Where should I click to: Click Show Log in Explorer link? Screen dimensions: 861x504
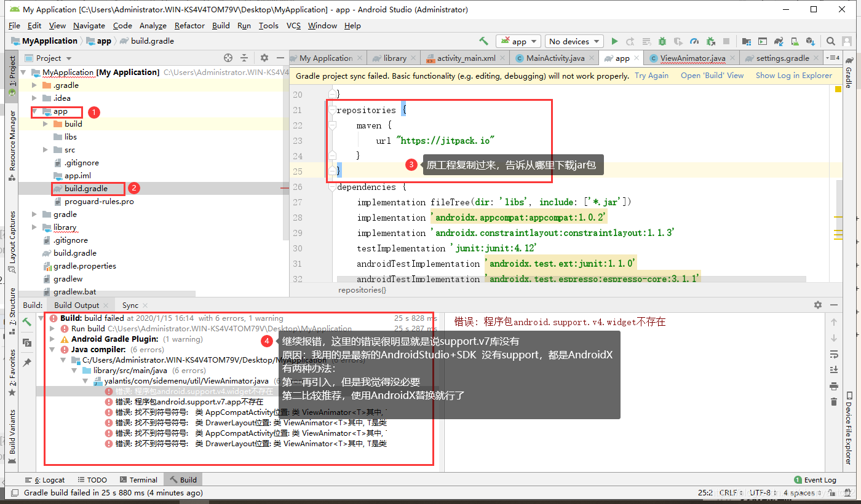tap(794, 76)
